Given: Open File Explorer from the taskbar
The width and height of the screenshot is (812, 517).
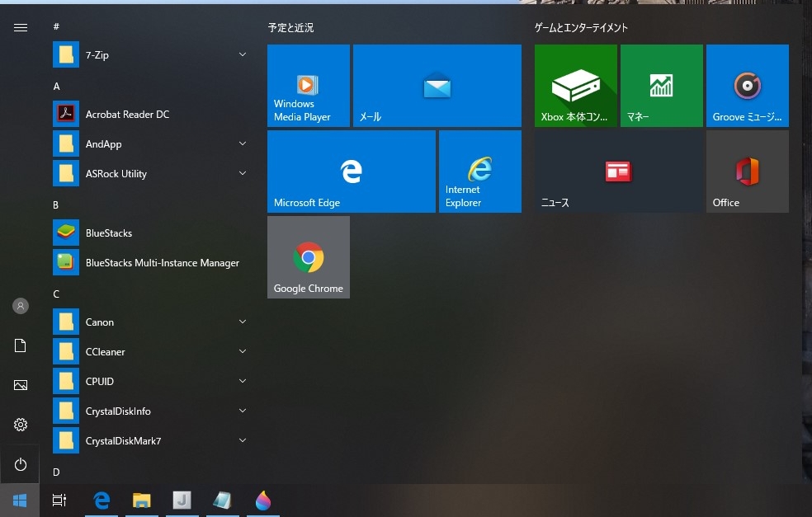Looking at the screenshot, I should tap(141, 501).
